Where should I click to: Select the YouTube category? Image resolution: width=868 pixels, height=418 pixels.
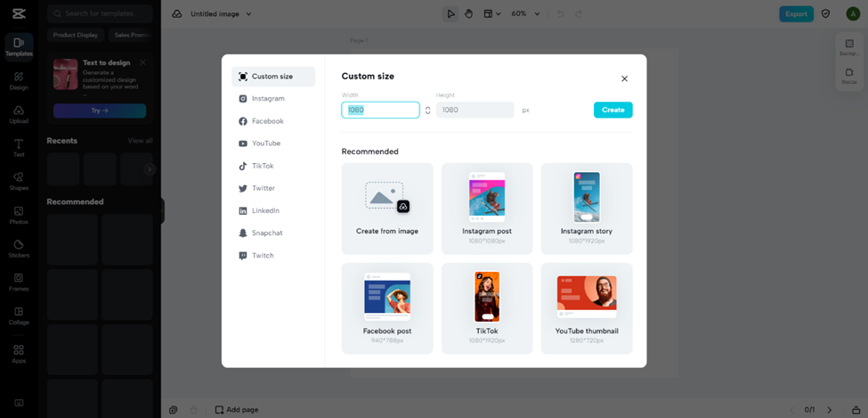coord(273,143)
